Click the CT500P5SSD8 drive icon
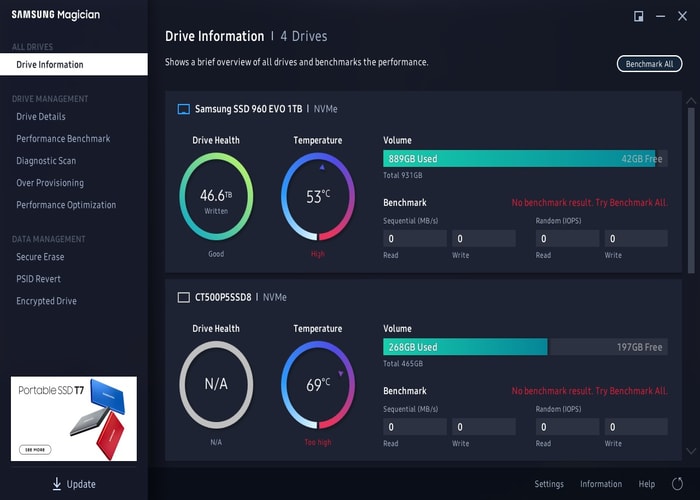Viewport: 700px width, 500px height. point(183,298)
